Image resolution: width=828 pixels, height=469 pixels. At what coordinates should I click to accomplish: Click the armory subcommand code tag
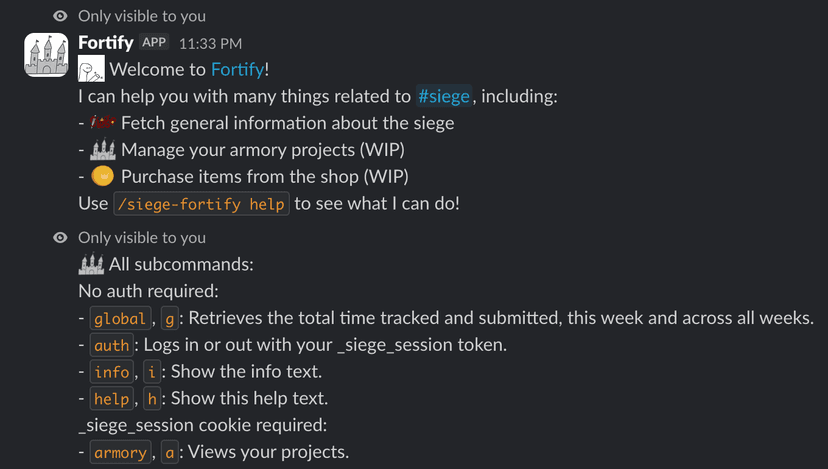click(x=119, y=453)
